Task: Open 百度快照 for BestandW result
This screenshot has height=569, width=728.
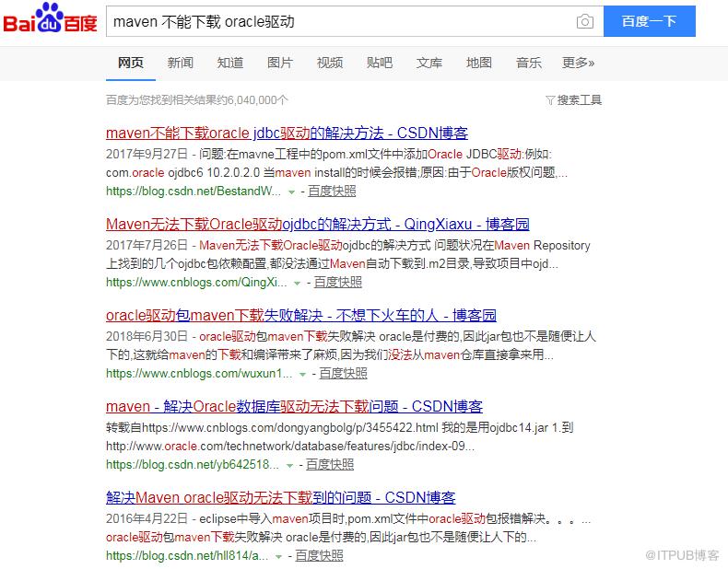Action: [x=332, y=192]
